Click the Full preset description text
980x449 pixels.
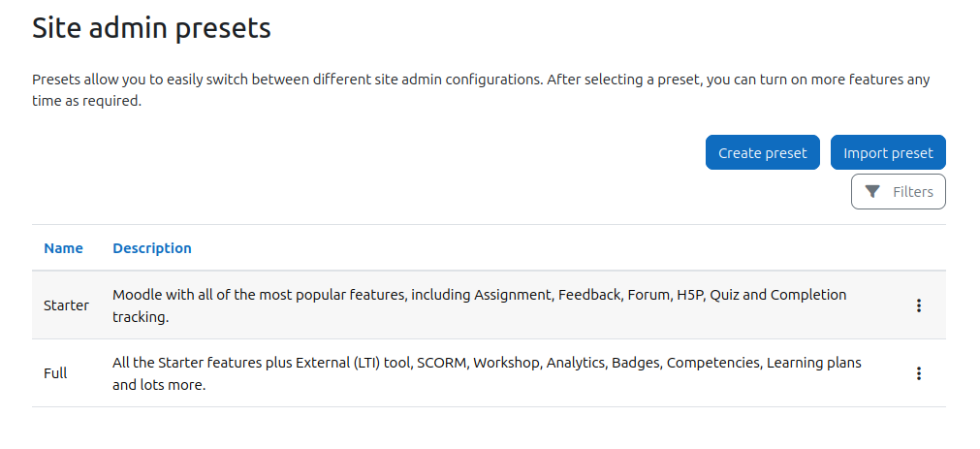(x=487, y=373)
